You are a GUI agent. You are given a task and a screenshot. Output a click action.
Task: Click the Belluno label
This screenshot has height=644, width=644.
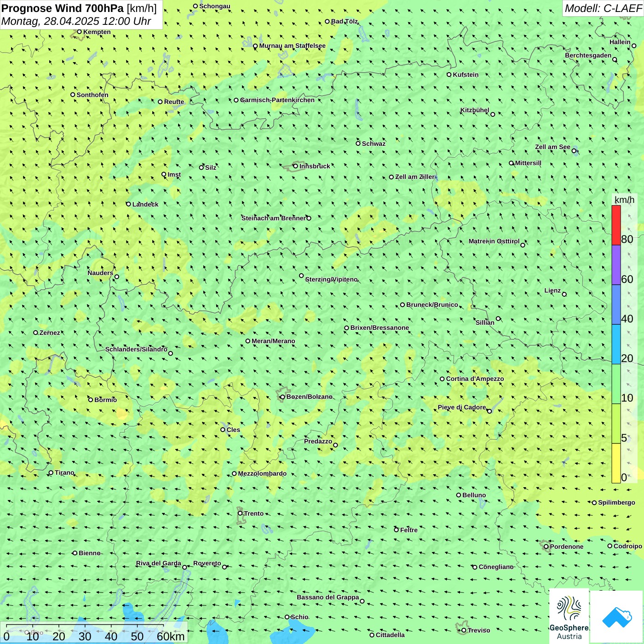(x=474, y=495)
